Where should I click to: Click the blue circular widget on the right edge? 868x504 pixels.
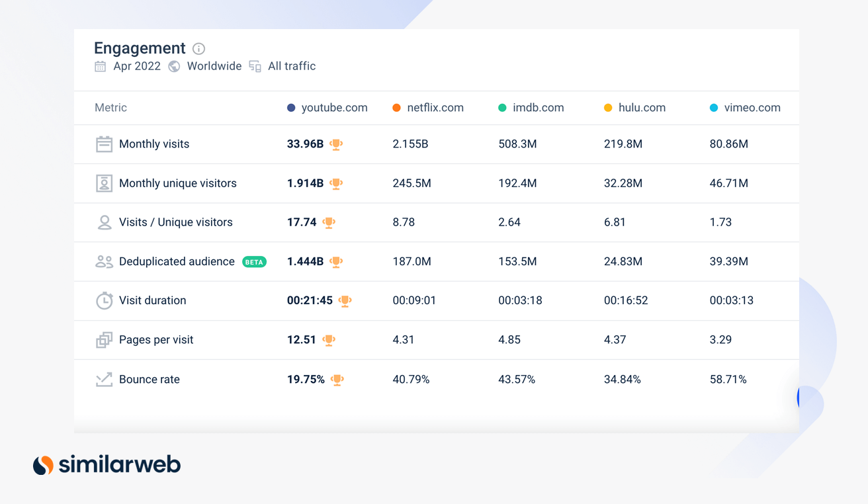coord(799,398)
